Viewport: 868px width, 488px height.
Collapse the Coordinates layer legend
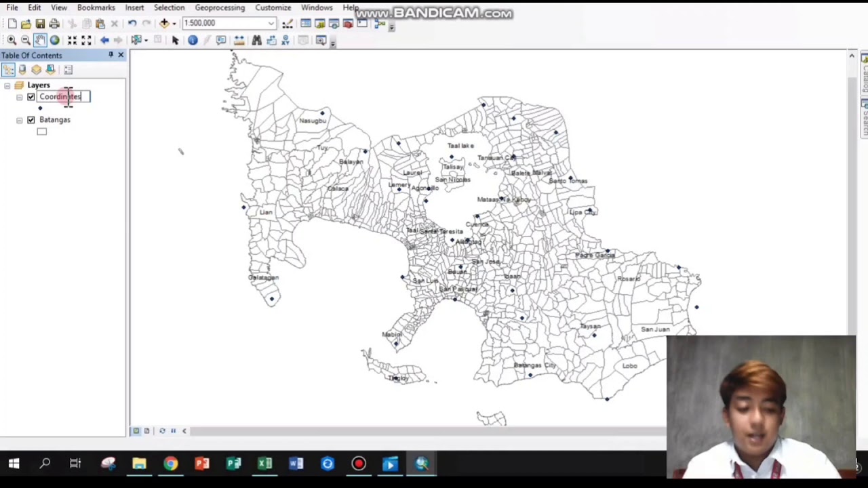click(19, 97)
